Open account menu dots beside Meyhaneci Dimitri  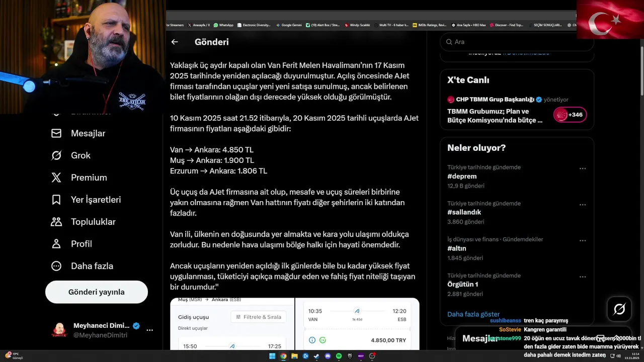click(149, 330)
